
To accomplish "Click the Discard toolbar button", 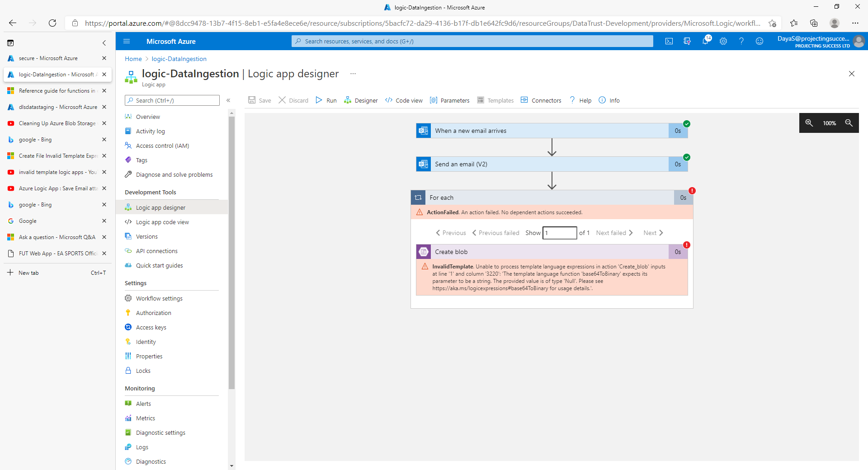I will point(293,100).
